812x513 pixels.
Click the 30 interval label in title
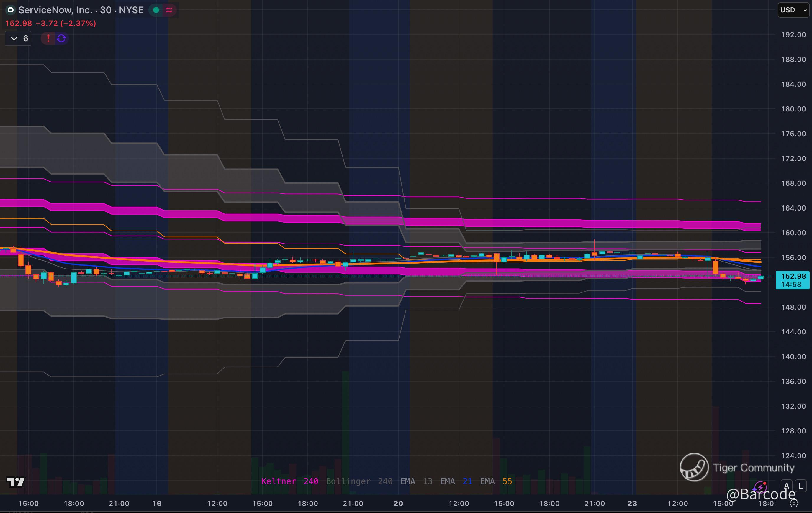coord(106,10)
